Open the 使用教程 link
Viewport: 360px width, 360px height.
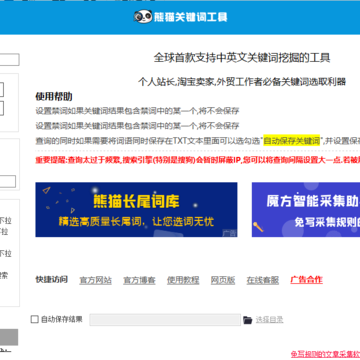tap(183, 280)
